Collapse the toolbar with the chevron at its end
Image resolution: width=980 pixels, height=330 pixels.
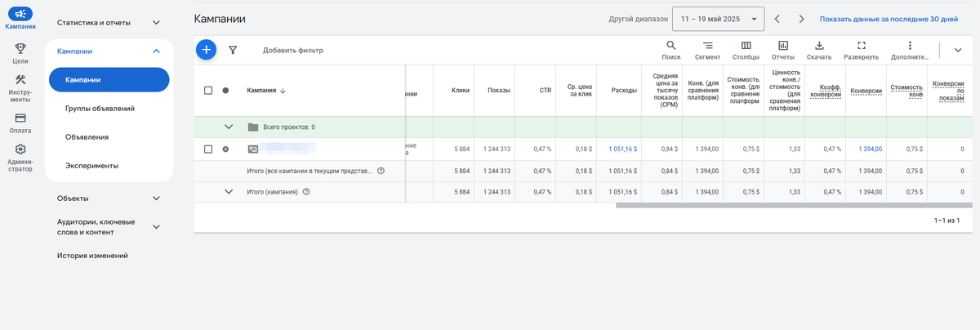[x=958, y=50]
